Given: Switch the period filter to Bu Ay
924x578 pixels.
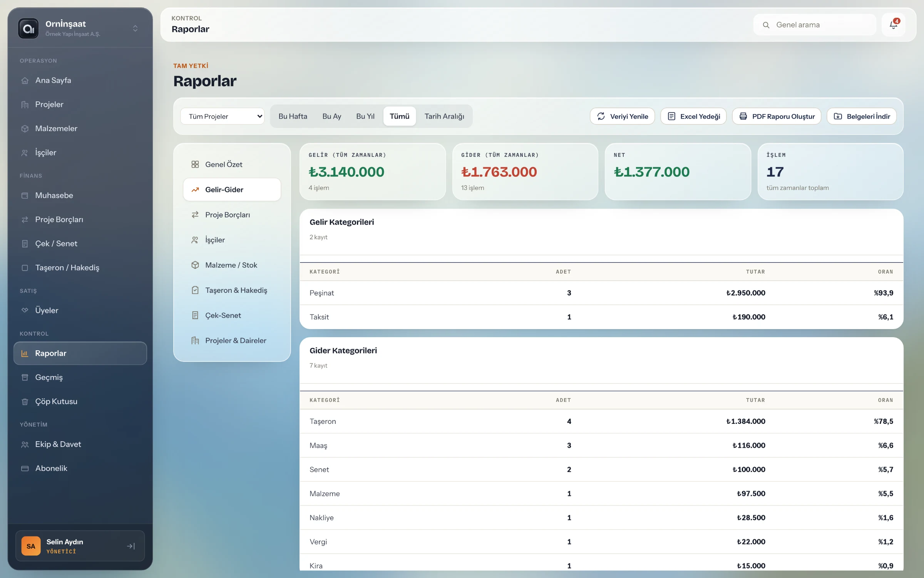Looking at the screenshot, I should 331,116.
